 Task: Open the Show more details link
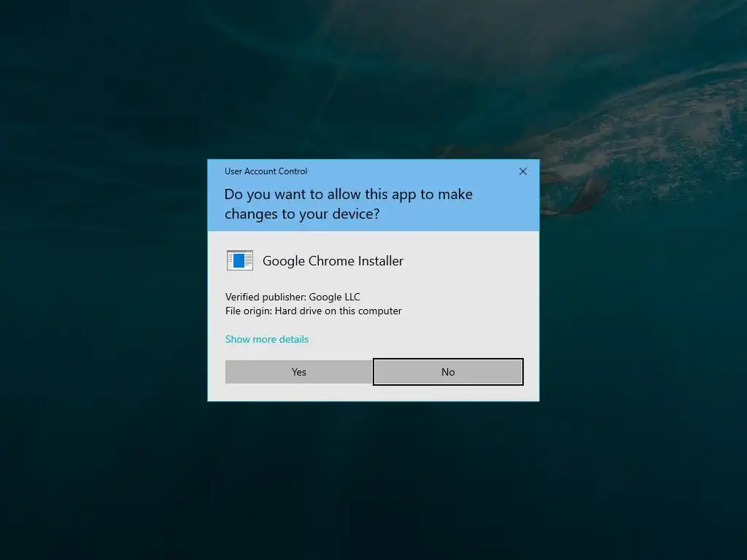coord(267,339)
